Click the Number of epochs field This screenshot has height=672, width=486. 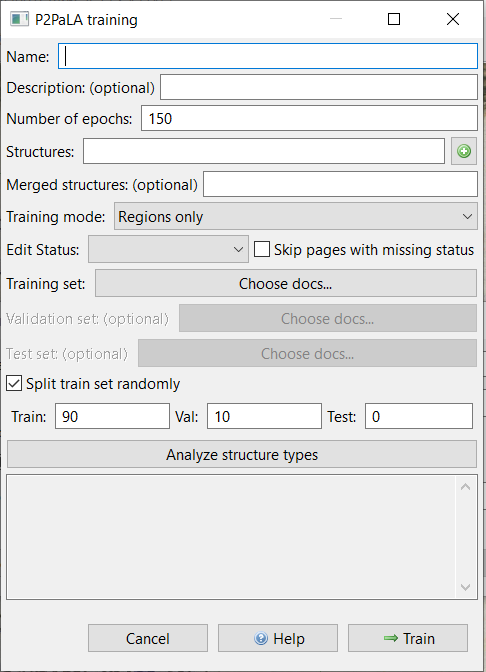(309, 118)
